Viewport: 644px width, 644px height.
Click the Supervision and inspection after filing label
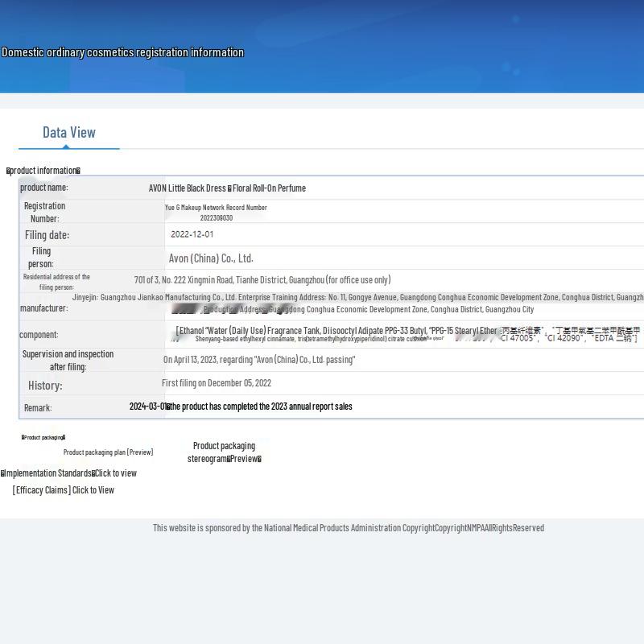click(x=68, y=360)
